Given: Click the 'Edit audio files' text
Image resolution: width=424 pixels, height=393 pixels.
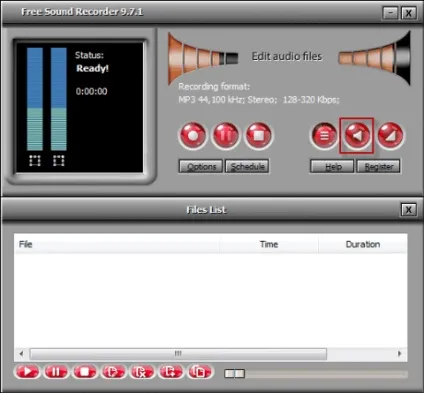Looking at the screenshot, I should (287, 56).
